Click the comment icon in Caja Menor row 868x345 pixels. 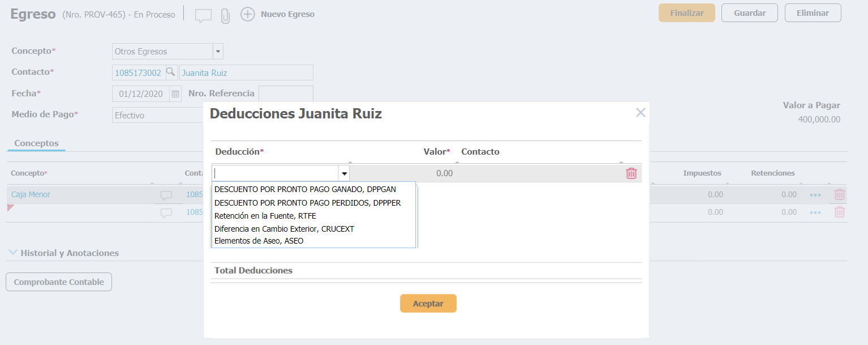point(166,195)
